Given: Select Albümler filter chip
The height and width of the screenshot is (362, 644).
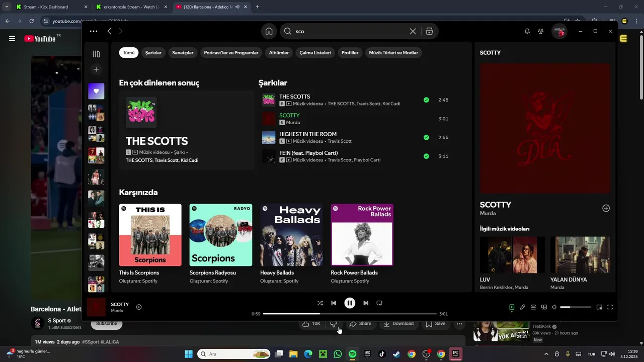Looking at the screenshot, I should (x=279, y=53).
